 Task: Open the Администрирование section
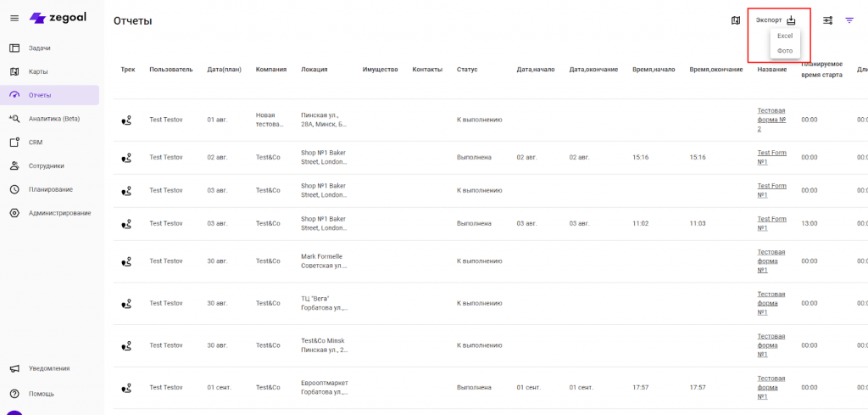pyautogui.click(x=59, y=213)
